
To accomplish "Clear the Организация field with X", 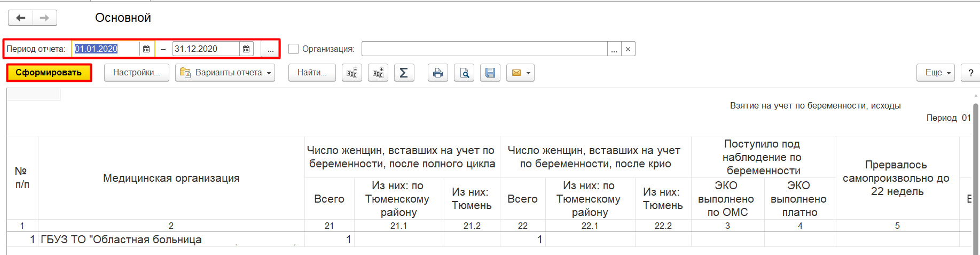I will tap(628, 49).
